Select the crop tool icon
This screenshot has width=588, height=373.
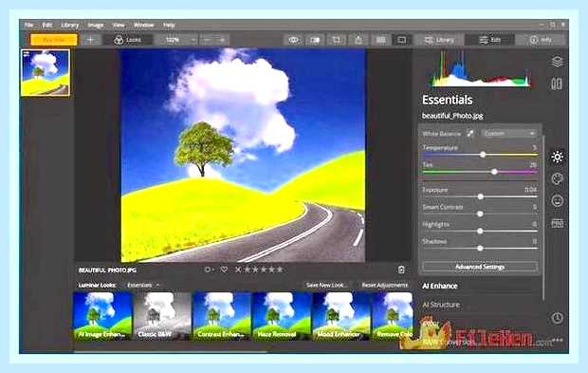click(x=337, y=40)
